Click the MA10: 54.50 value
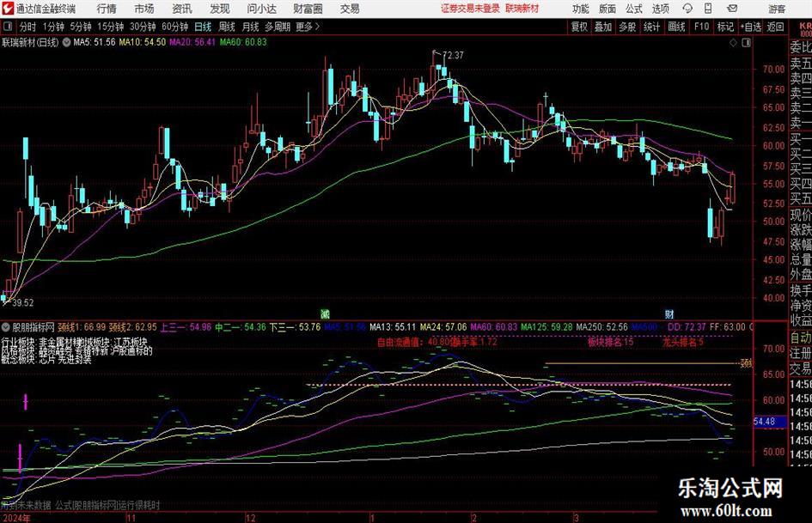Viewport: 812px width, 523px height. pyautogui.click(x=143, y=42)
